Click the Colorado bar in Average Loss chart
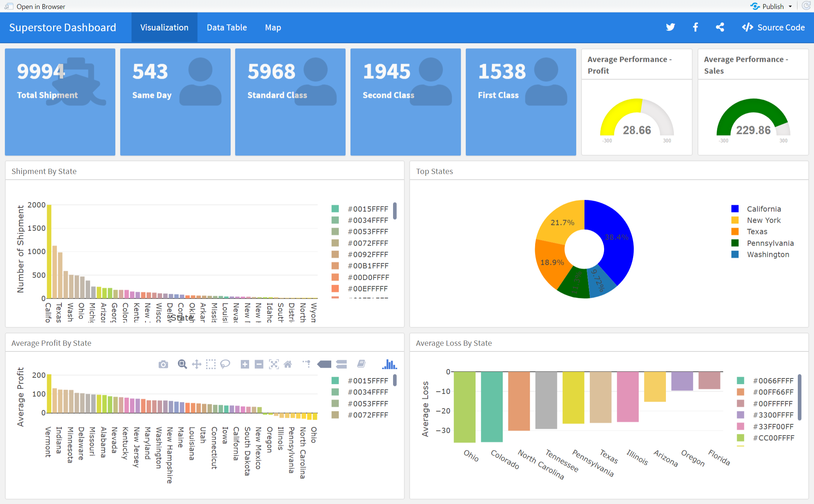Screen dimensions: 814x504 coord(492,406)
